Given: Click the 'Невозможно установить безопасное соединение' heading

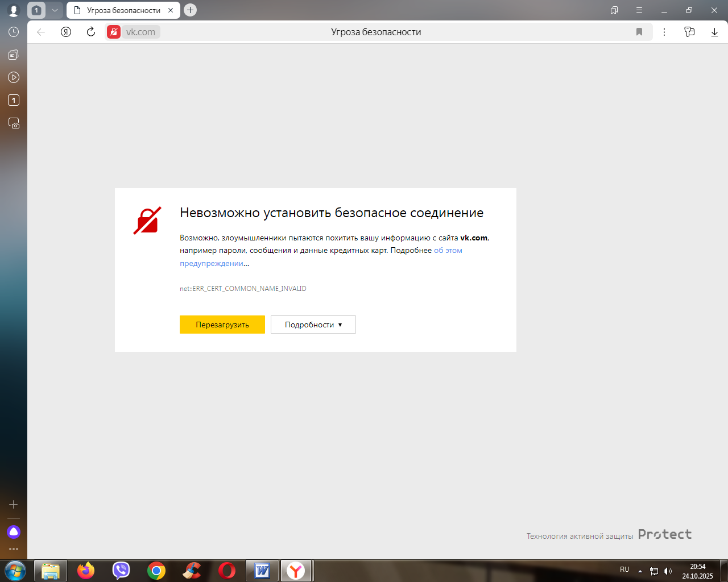Looking at the screenshot, I should pyautogui.click(x=332, y=213).
